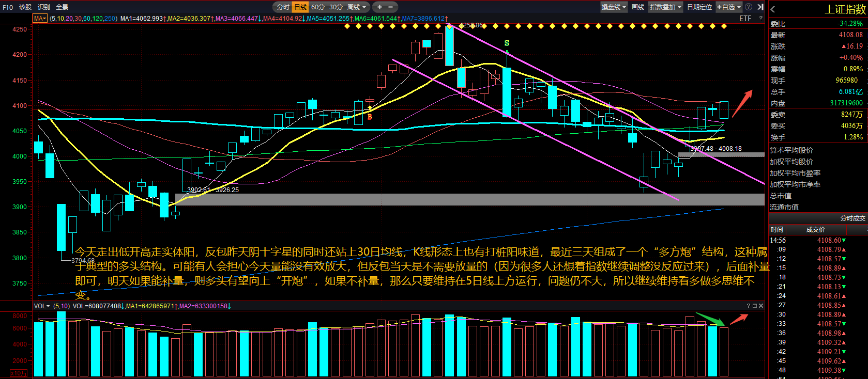Open the MA indicator dropdown

(40, 18)
